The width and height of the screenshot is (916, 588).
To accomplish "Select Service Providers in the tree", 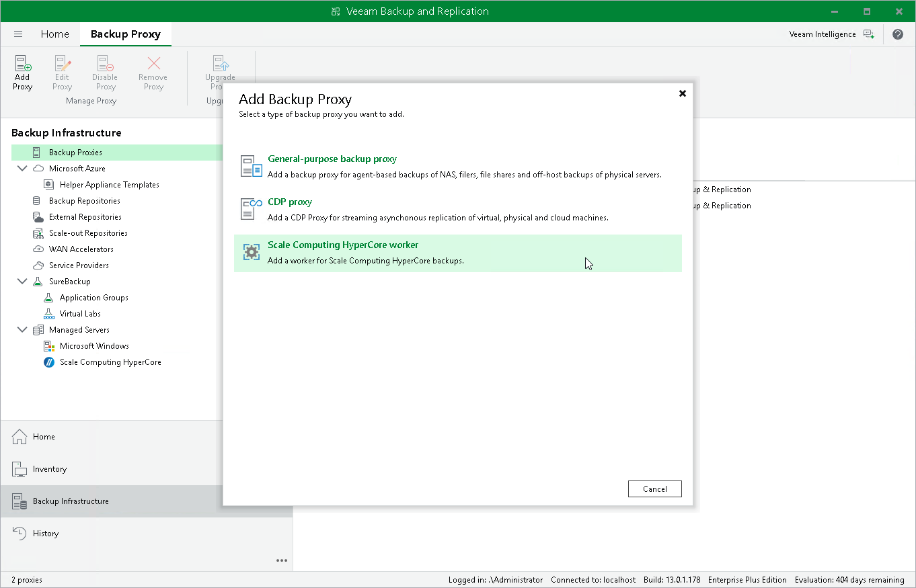I will (79, 265).
